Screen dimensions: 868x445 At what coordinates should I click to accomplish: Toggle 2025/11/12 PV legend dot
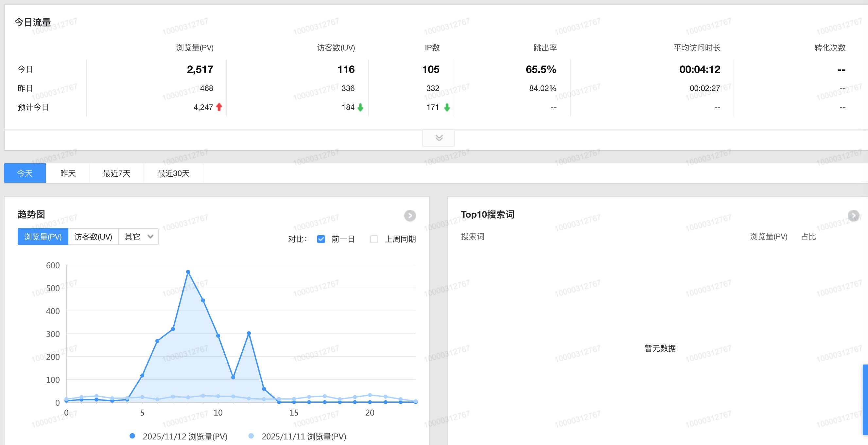[132, 436]
